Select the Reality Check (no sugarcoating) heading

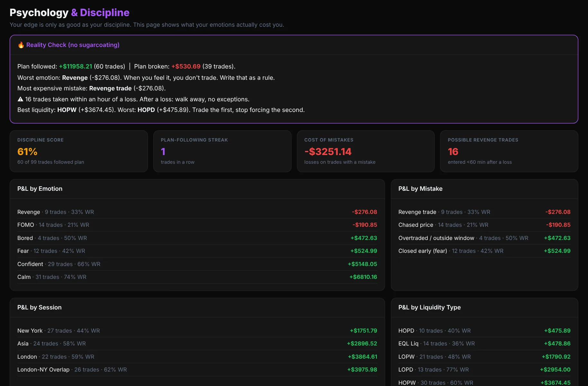[x=73, y=45]
